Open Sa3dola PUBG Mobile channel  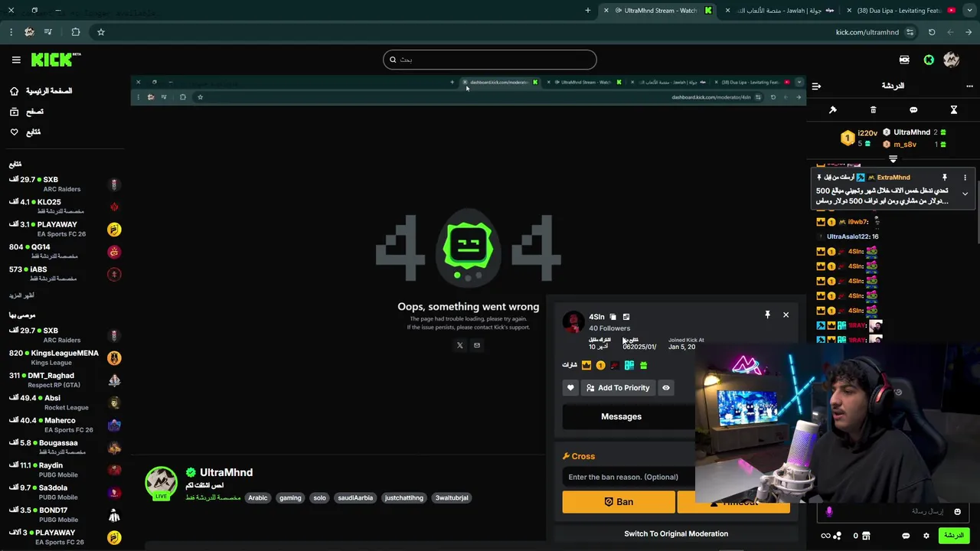pos(65,492)
